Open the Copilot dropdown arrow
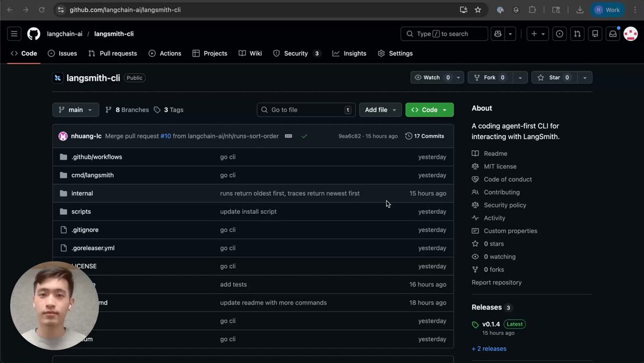This screenshot has width=644, height=363. tap(510, 34)
